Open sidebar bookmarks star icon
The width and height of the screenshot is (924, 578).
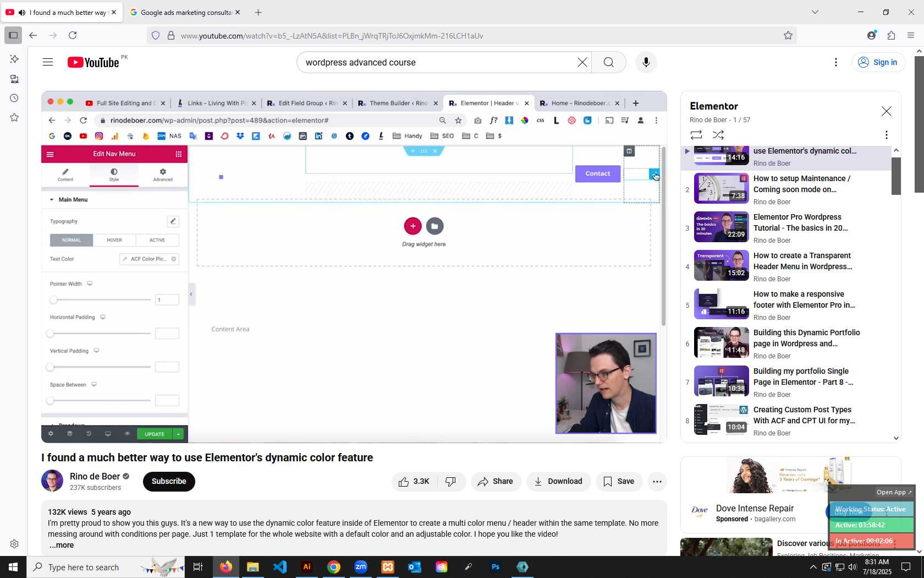pos(14,117)
